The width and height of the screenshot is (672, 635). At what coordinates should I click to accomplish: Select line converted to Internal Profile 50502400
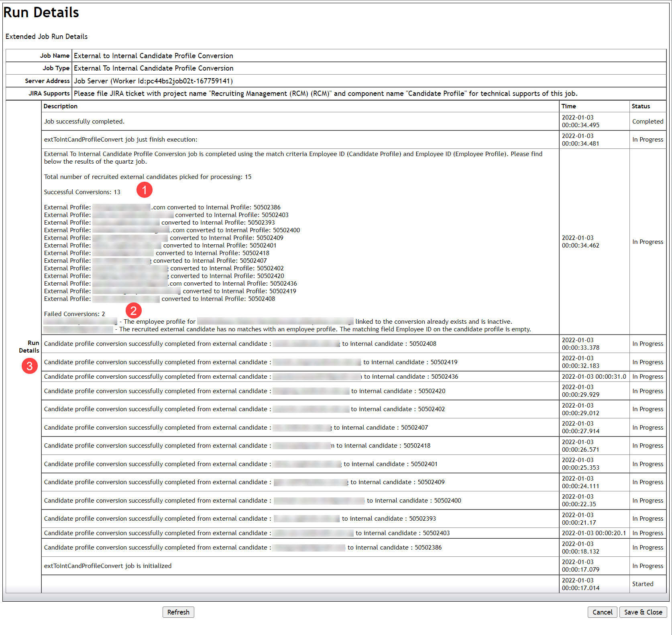172,230
